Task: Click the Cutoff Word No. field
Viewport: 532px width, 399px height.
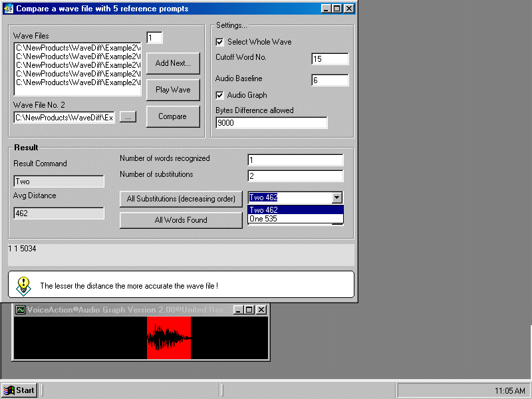Action: pyautogui.click(x=330, y=59)
